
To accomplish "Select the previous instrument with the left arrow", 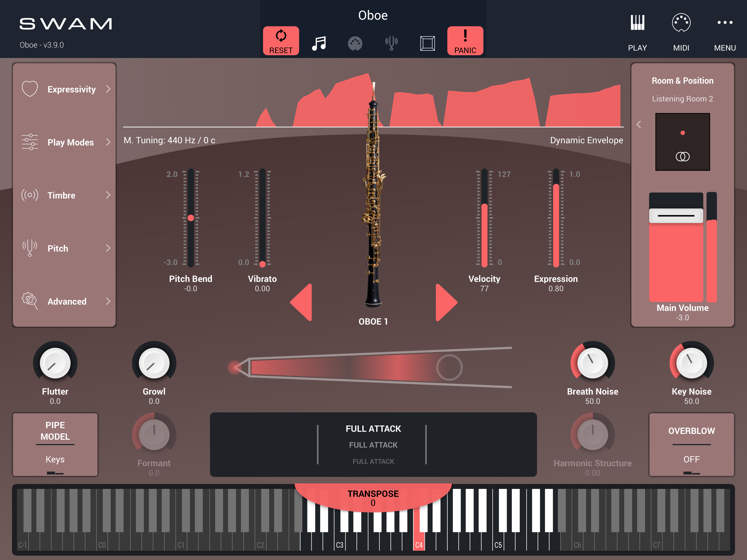I will (301, 302).
